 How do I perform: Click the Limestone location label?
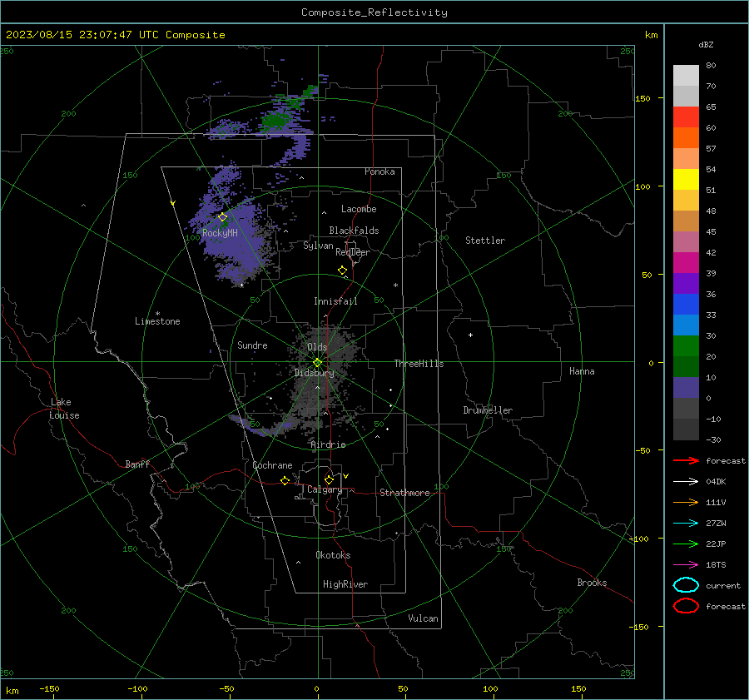pos(157,321)
